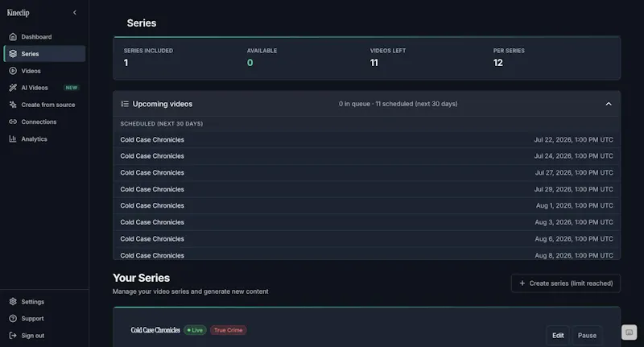Image resolution: width=644 pixels, height=347 pixels.
Task: Click the Series stacked layers icon
Action: [13, 54]
